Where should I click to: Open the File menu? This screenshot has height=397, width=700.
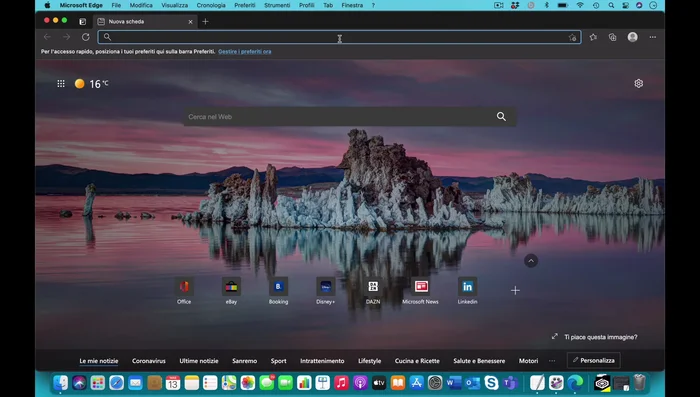(x=116, y=5)
